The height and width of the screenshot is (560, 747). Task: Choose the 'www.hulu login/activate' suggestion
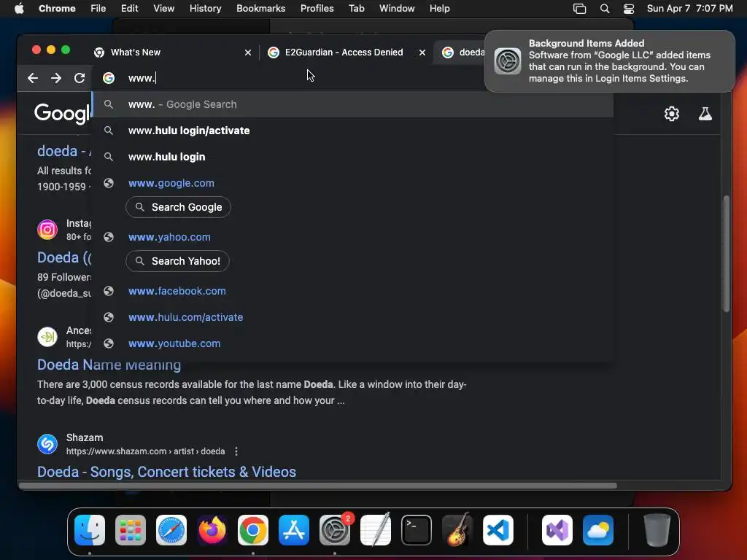pyautogui.click(x=352, y=131)
